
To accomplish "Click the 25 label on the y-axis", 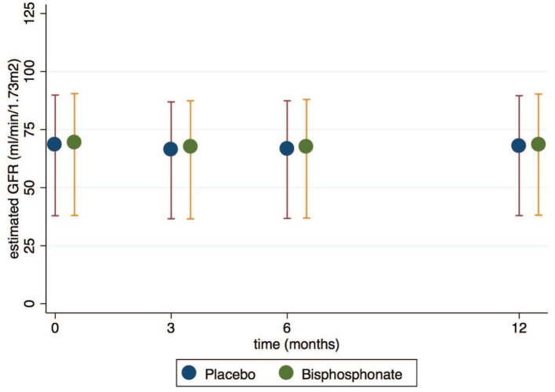I will coord(31,245).
